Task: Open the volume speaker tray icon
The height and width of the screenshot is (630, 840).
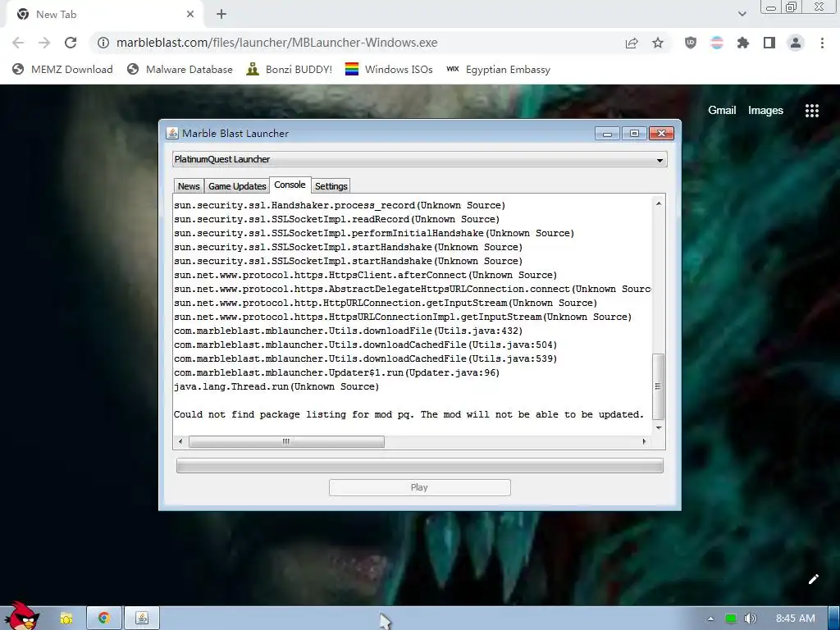Action: [750, 619]
